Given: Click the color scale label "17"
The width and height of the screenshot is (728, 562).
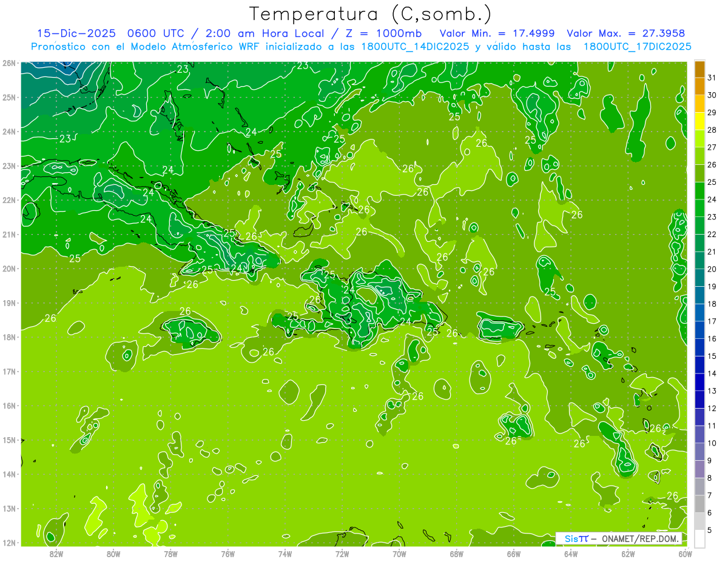Looking at the screenshot, I should [712, 321].
